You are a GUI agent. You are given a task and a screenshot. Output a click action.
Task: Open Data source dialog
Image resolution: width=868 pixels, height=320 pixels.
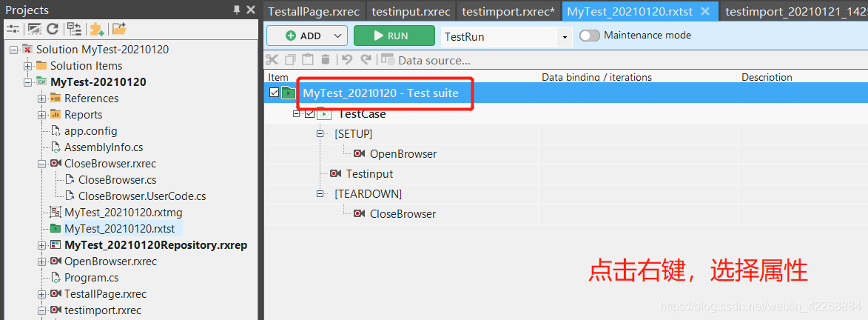click(425, 60)
